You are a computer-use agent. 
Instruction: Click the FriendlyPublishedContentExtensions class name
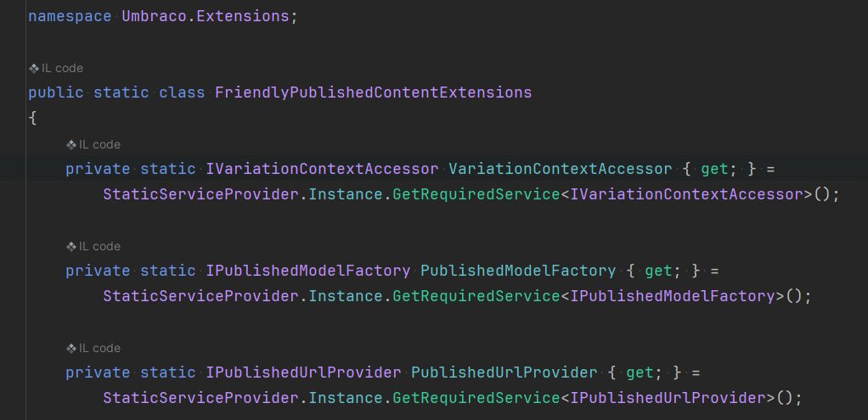(x=373, y=92)
